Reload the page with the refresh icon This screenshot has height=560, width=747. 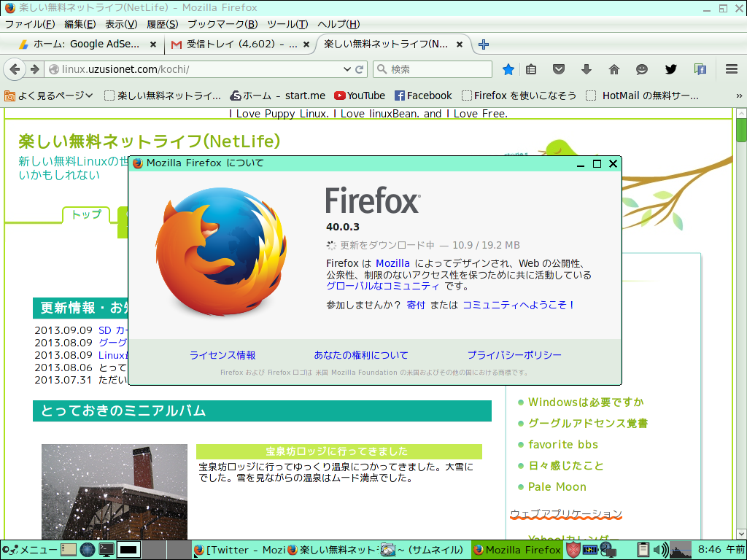pos(360,69)
